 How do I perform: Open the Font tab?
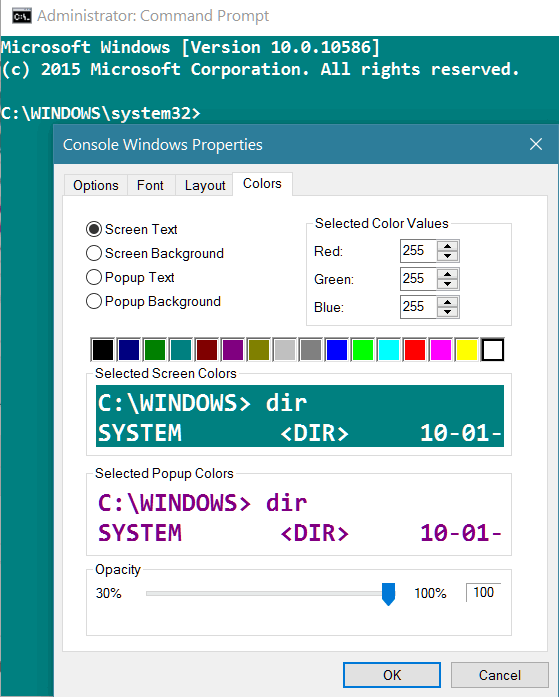click(150, 185)
